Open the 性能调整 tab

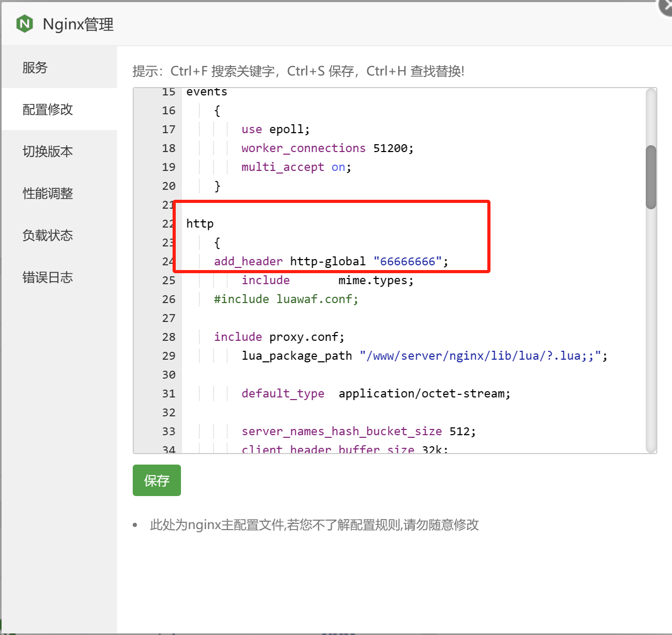pyautogui.click(x=59, y=193)
